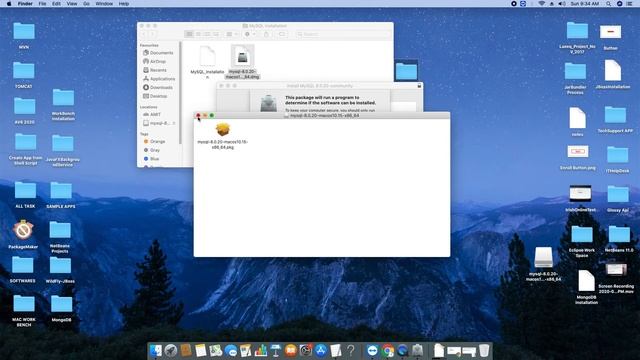Open the View menu
This screenshot has width=640, height=360.
[x=72, y=4]
